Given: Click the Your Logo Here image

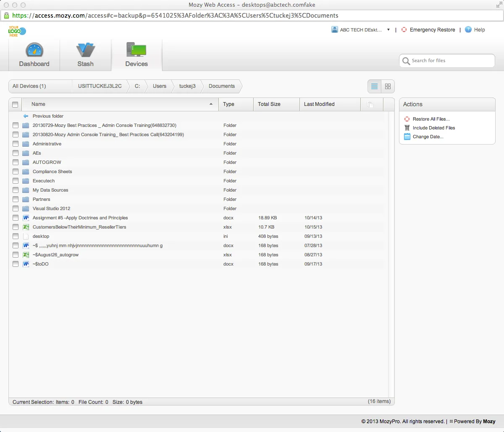Looking at the screenshot, I should [17, 32].
